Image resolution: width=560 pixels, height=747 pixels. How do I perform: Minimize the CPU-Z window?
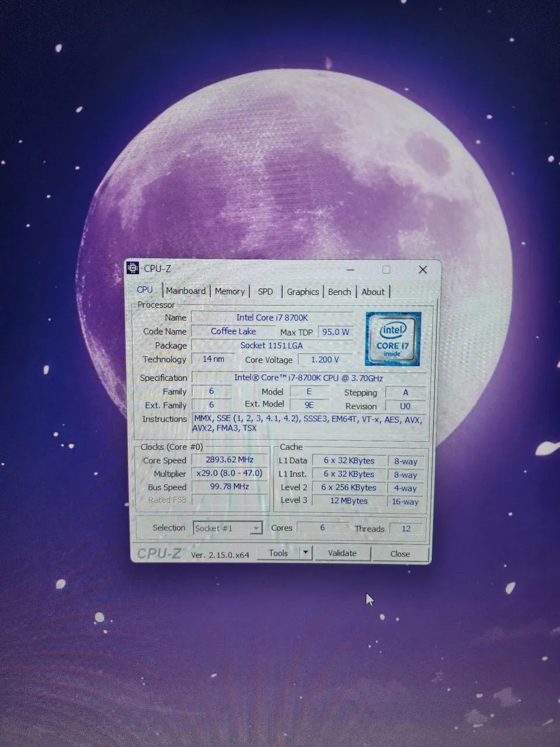[x=350, y=270]
